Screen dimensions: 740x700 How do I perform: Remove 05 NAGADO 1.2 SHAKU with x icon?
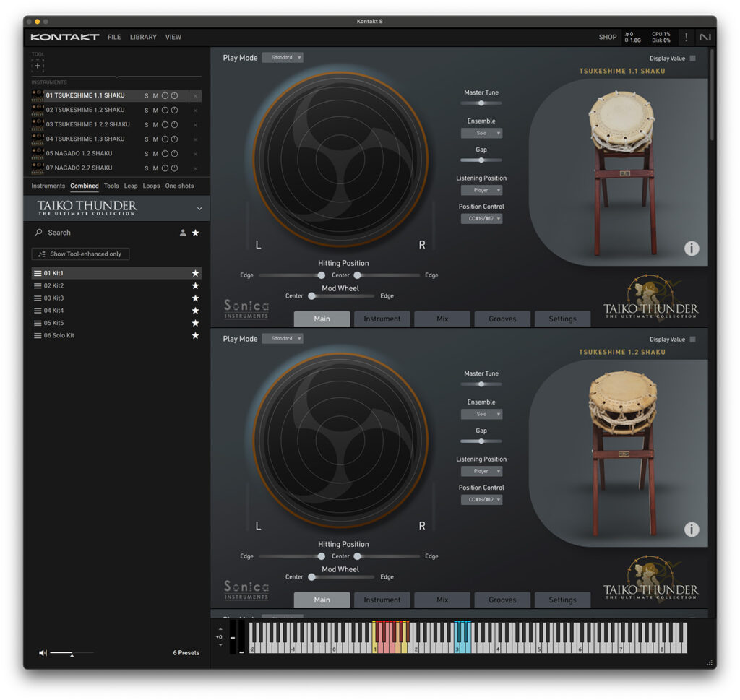pyautogui.click(x=195, y=154)
